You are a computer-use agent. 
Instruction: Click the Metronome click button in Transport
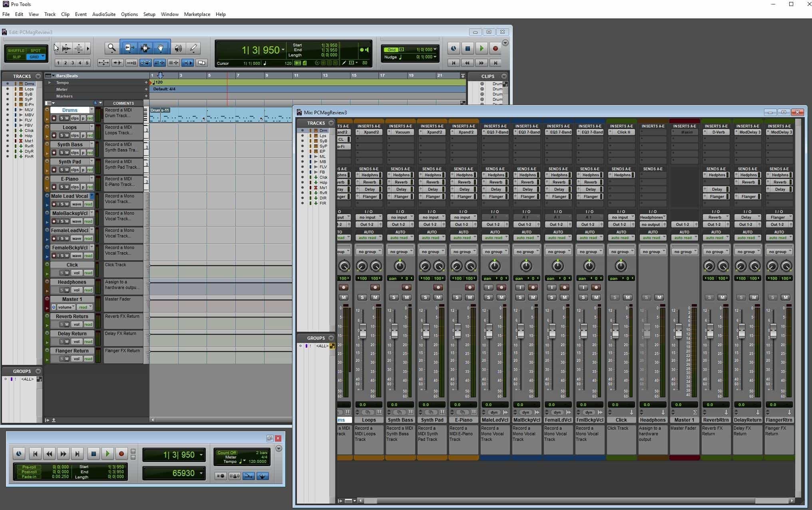[x=234, y=476]
